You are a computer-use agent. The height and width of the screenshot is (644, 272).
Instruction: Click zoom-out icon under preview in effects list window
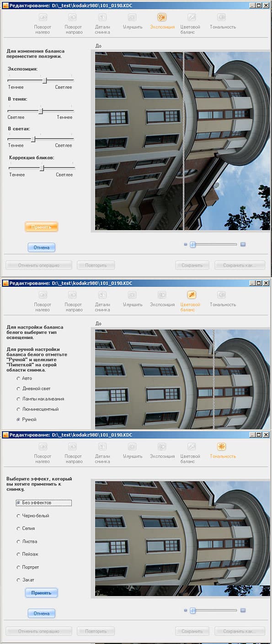[186, 610]
